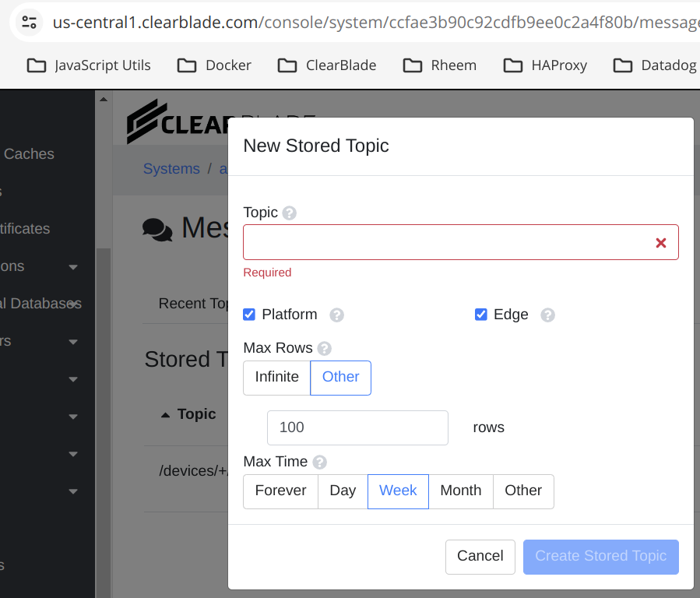Screen dimensions: 700x598
Task: Choose Other option for Max Rows
Action: click(x=340, y=378)
